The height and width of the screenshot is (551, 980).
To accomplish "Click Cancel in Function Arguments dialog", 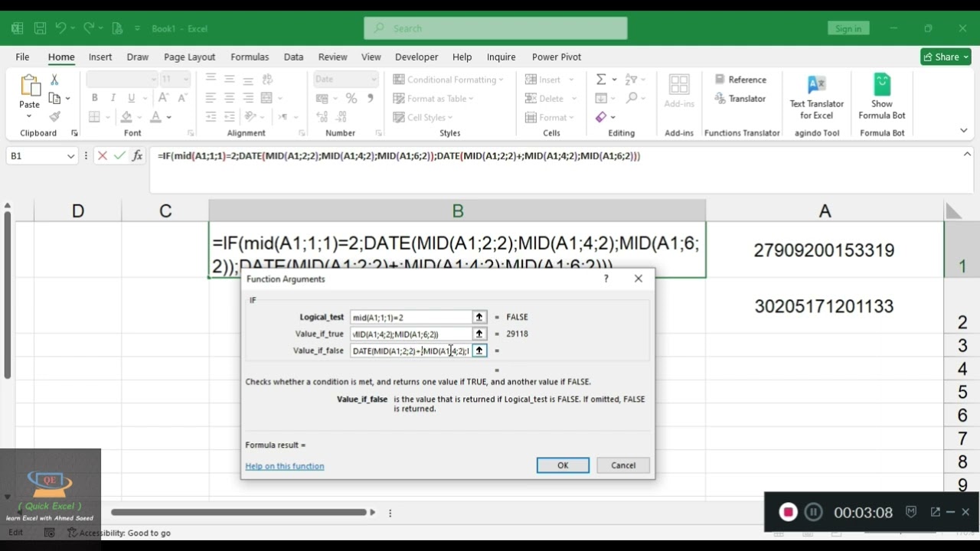I will coord(623,465).
